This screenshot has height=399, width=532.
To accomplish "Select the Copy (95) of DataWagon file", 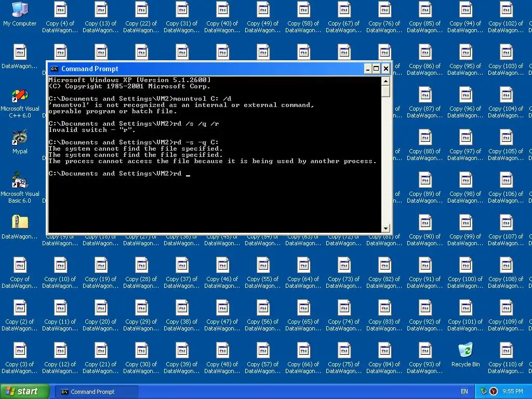I will click(465, 60).
